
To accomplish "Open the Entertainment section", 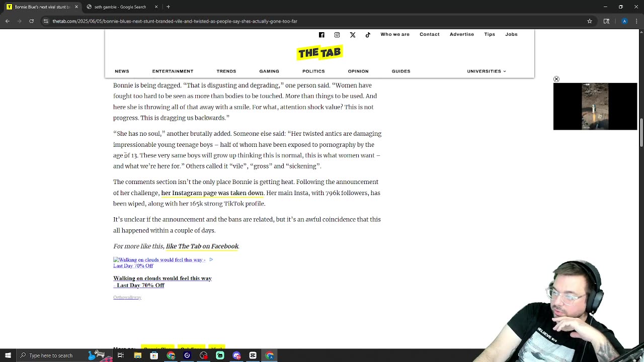I will 173,71.
